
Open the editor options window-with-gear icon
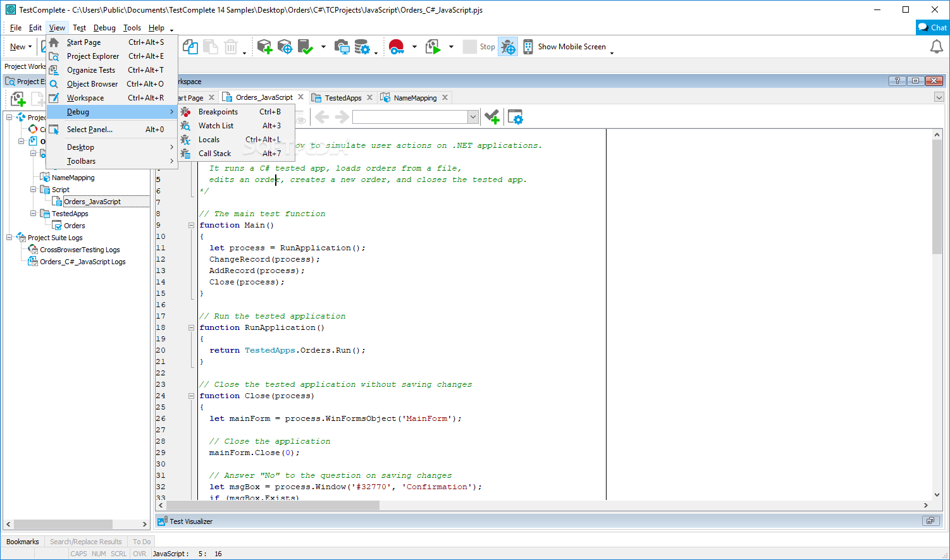click(515, 117)
